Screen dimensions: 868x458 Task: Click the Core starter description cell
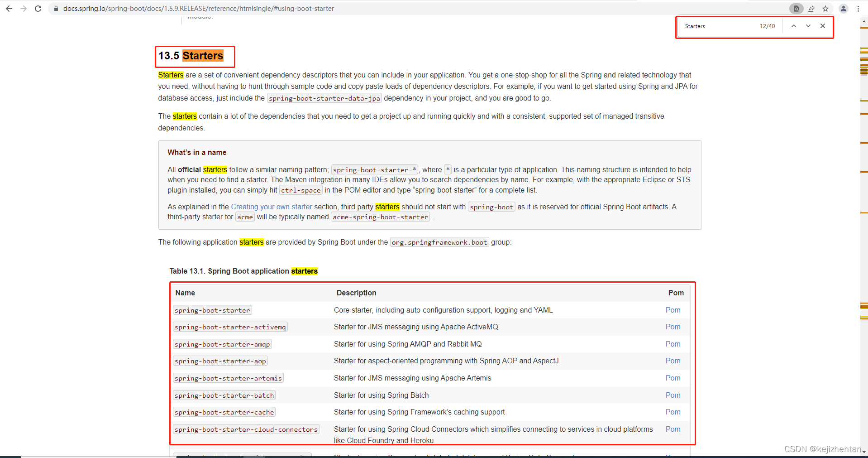[444, 310]
